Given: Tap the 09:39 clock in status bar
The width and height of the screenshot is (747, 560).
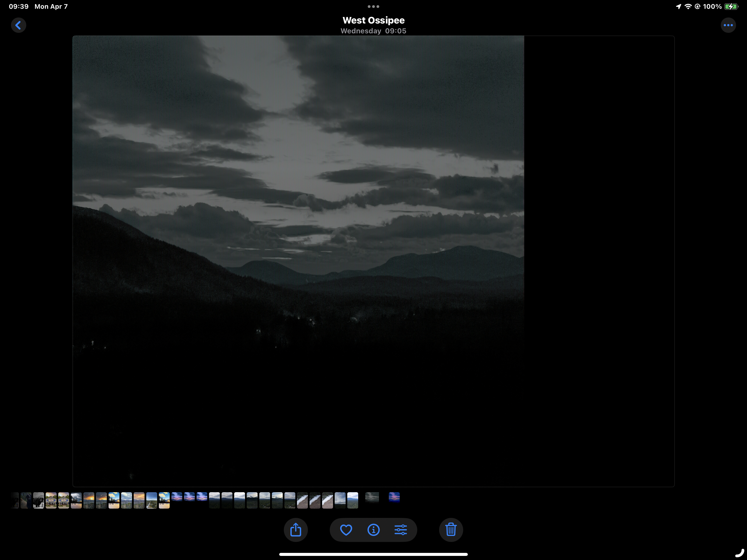Looking at the screenshot, I should (19, 6).
